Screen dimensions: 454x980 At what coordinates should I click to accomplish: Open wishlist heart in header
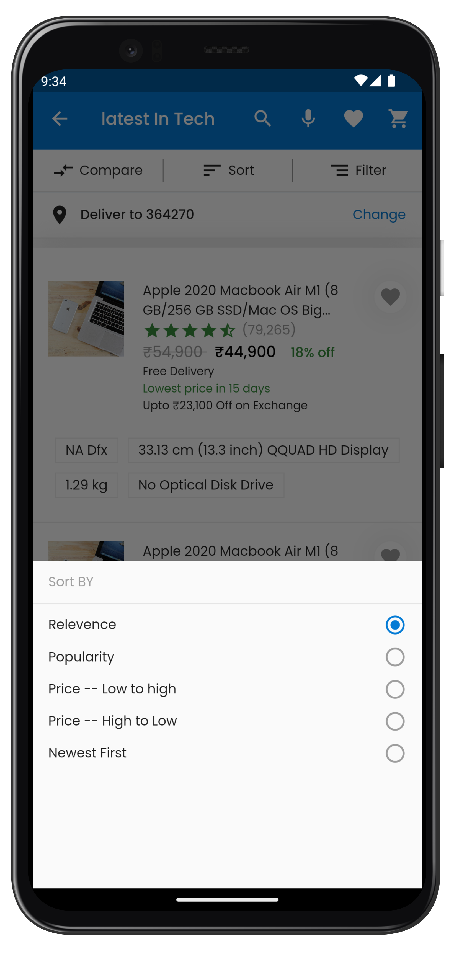point(353,119)
